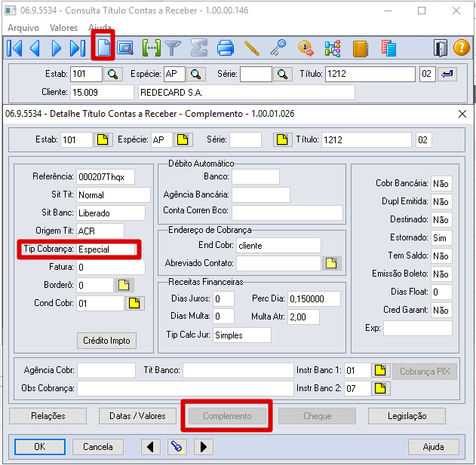This screenshot has width=476, height=465.
Task: Click the green brackets range icon
Action: 151,48
